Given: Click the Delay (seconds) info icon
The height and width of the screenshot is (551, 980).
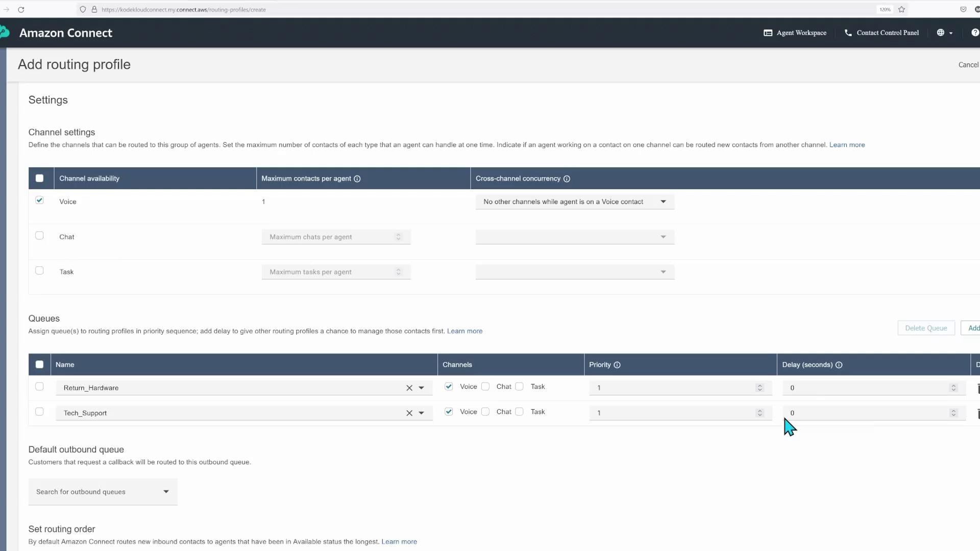Looking at the screenshot, I should point(839,365).
